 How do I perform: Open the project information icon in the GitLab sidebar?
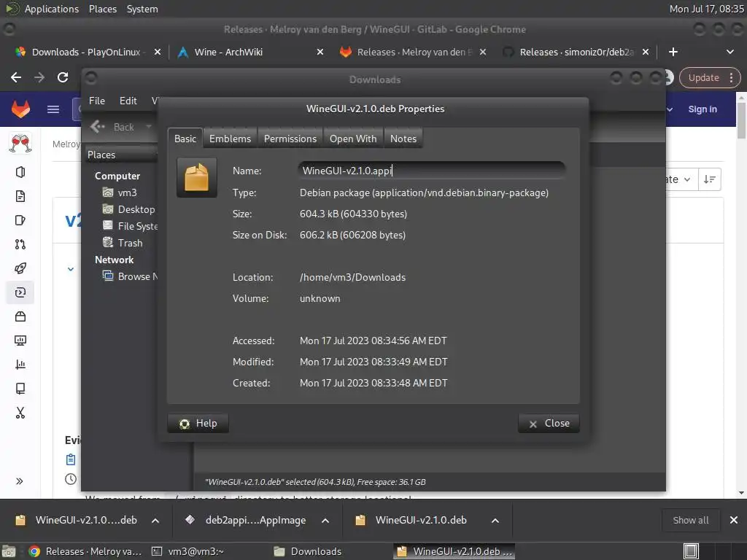20,172
